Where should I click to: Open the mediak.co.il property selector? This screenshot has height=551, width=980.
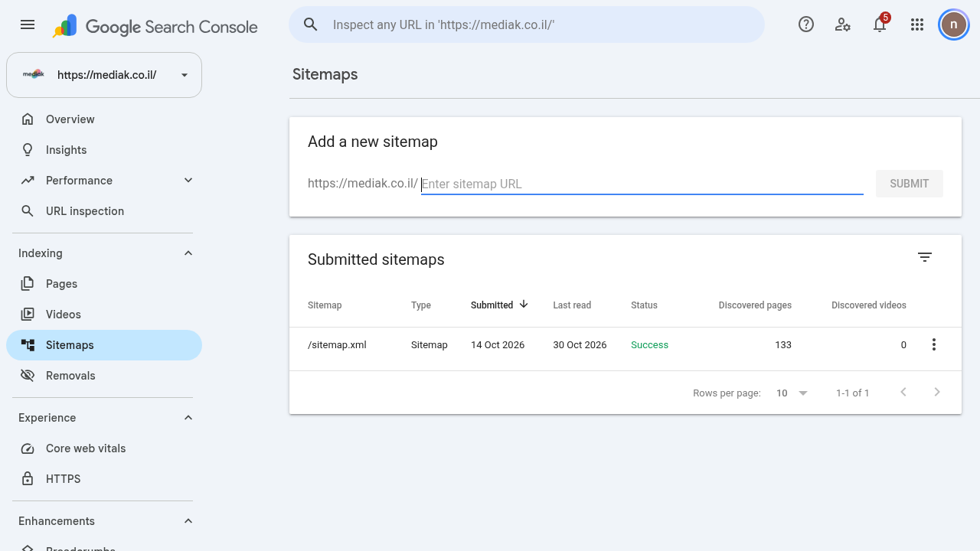point(104,75)
